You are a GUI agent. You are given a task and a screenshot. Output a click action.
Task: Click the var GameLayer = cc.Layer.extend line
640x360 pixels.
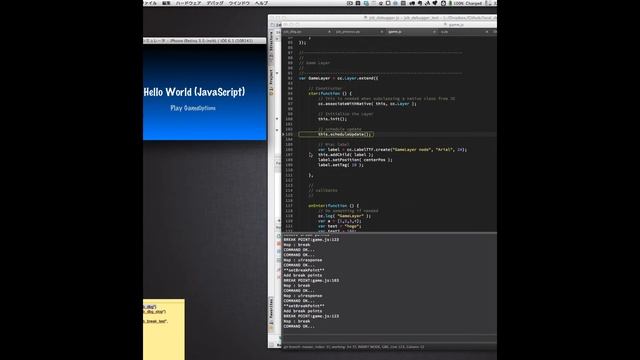click(339, 78)
